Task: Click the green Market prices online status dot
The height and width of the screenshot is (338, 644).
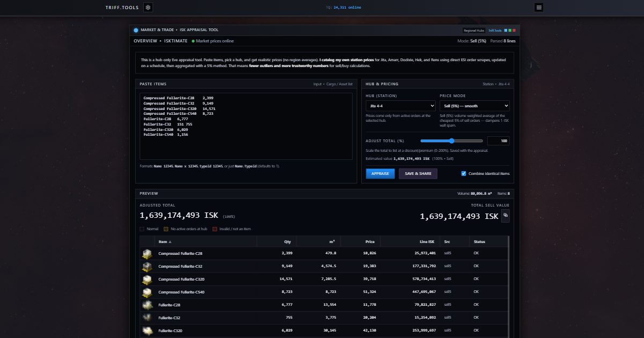Action: tap(193, 41)
